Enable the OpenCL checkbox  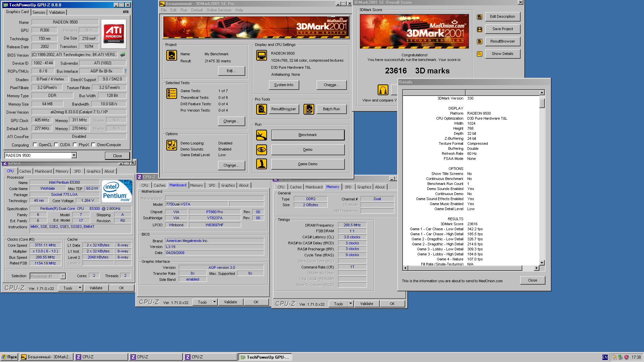pyautogui.click(x=35, y=145)
